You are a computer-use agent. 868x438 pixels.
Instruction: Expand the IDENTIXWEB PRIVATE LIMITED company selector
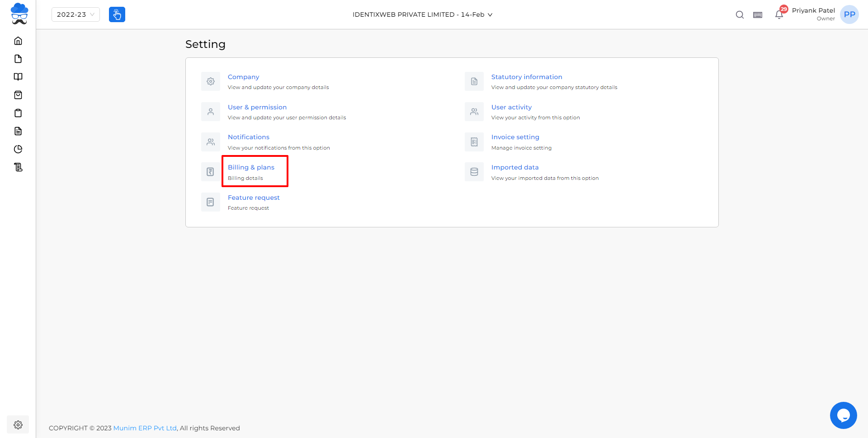[x=422, y=14]
